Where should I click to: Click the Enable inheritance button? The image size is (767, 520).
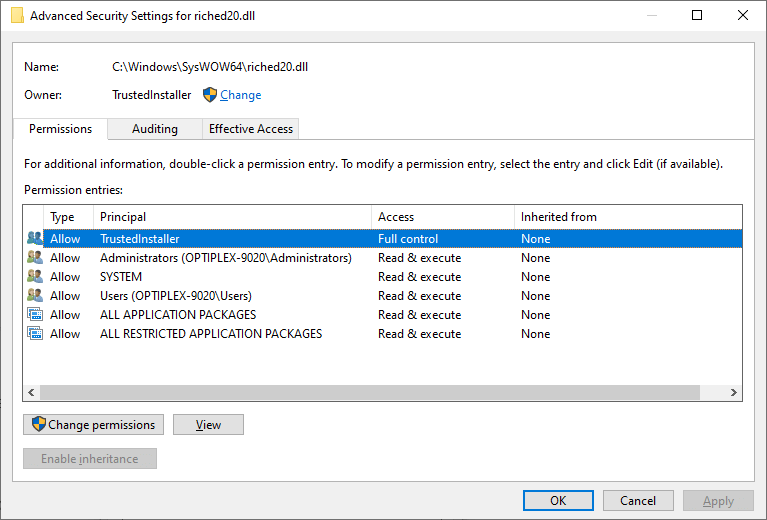point(90,459)
